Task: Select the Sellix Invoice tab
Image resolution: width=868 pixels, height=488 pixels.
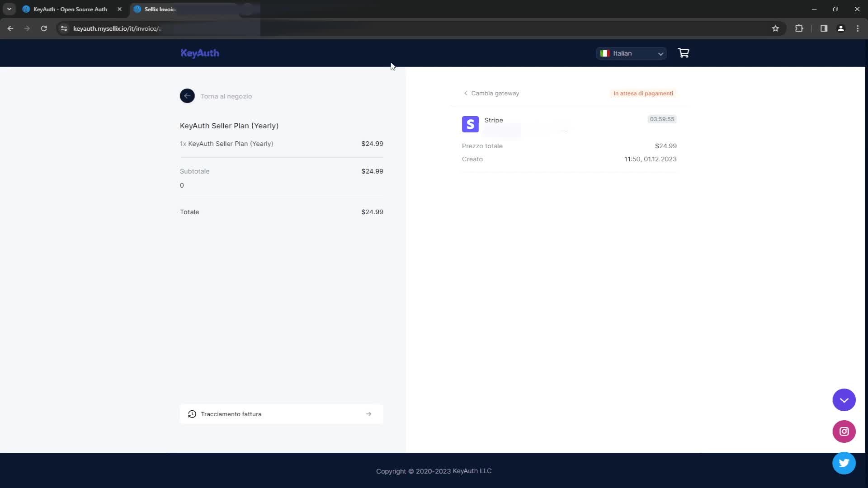Action: 160,9
